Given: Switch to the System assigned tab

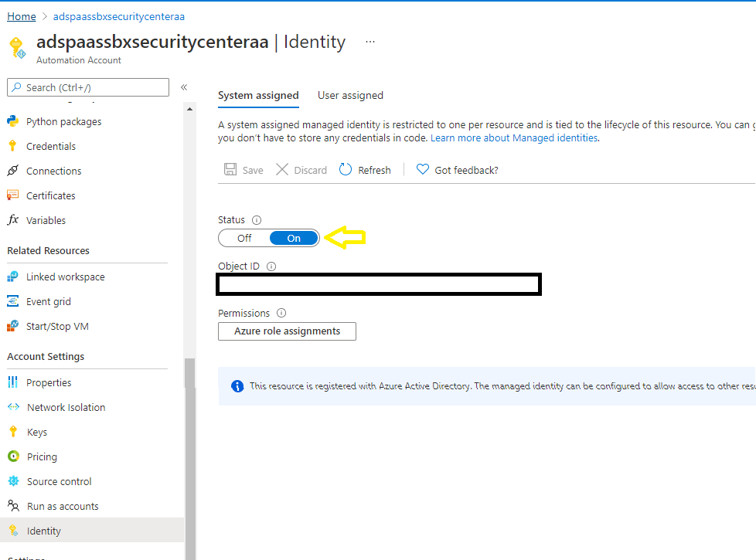Looking at the screenshot, I should pos(258,96).
